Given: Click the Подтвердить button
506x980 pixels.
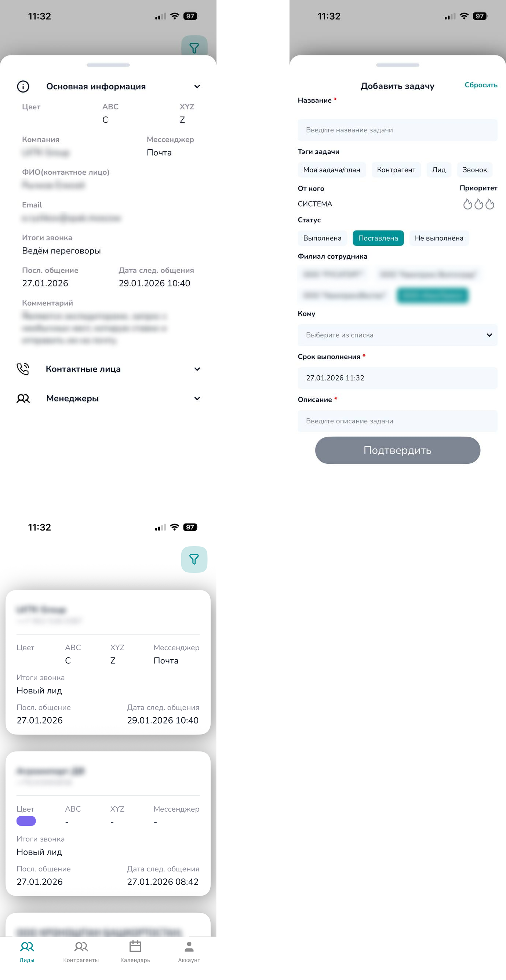Looking at the screenshot, I should [398, 451].
